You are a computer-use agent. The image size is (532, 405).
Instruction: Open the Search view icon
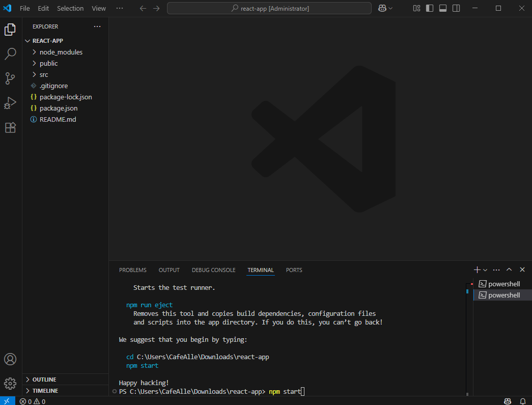pyautogui.click(x=10, y=53)
